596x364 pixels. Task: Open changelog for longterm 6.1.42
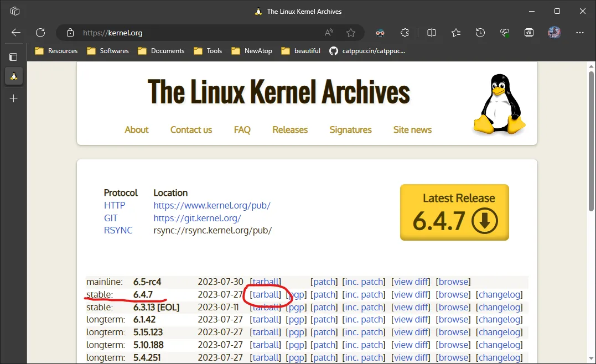tap(499, 320)
